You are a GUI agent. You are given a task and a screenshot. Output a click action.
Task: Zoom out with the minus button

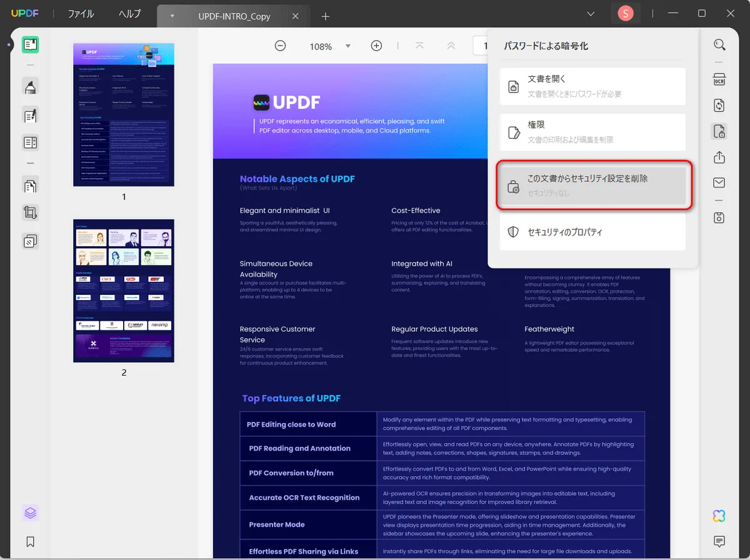[281, 46]
